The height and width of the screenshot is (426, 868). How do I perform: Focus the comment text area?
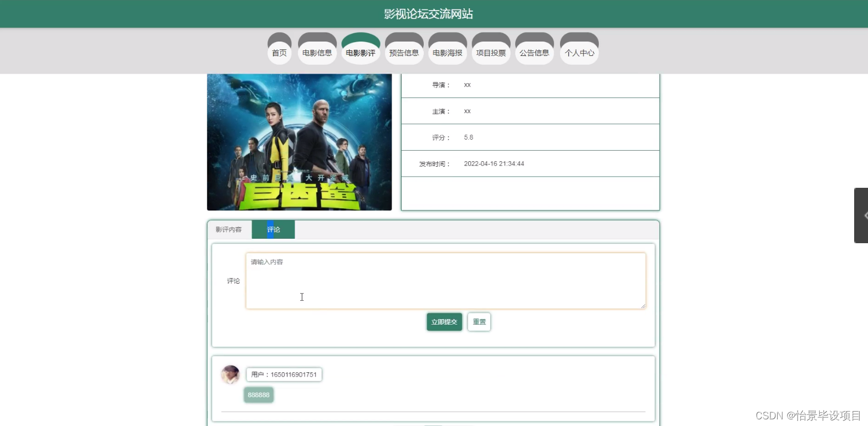point(446,281)
